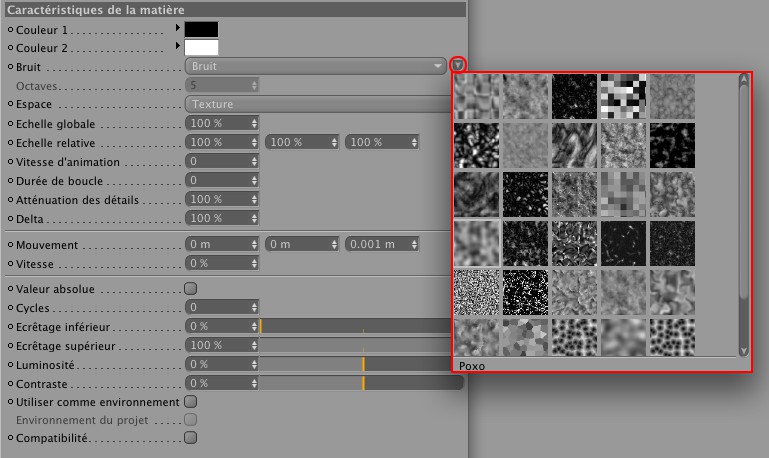769x458 pixels.
Task: Click the Vitesse d'animation value field
Action: click(x=222, y=161)
